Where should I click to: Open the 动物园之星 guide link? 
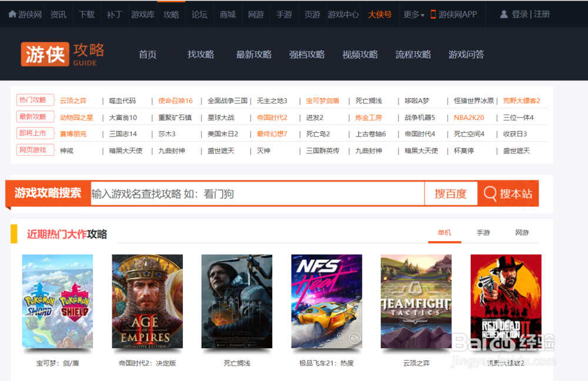coord(76,118)
